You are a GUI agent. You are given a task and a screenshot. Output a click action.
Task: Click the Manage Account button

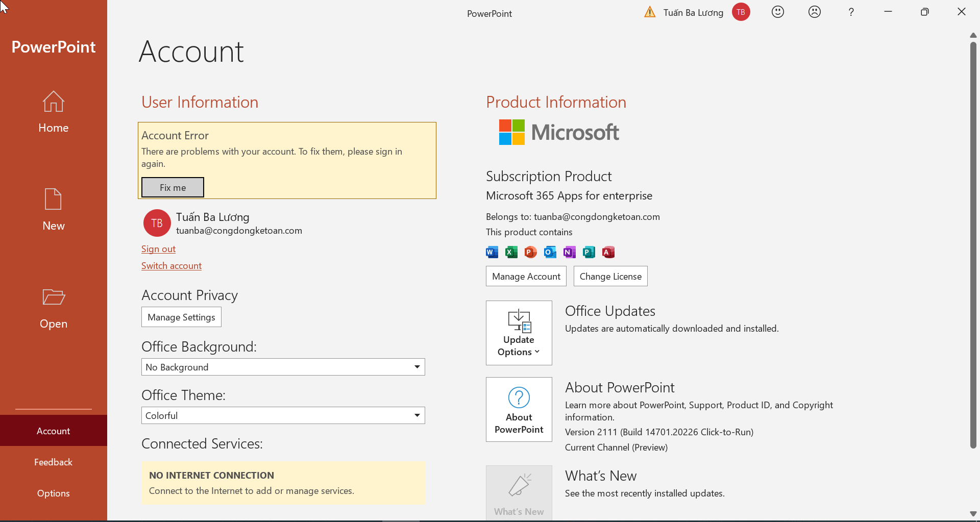pyautogui.click(x=526, y=276)
